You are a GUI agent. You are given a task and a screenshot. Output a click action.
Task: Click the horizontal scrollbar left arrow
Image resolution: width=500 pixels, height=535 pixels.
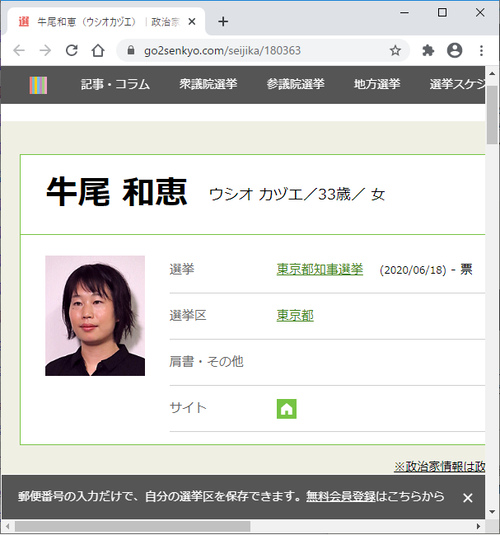pyautogui.click(x=8, y=526)
